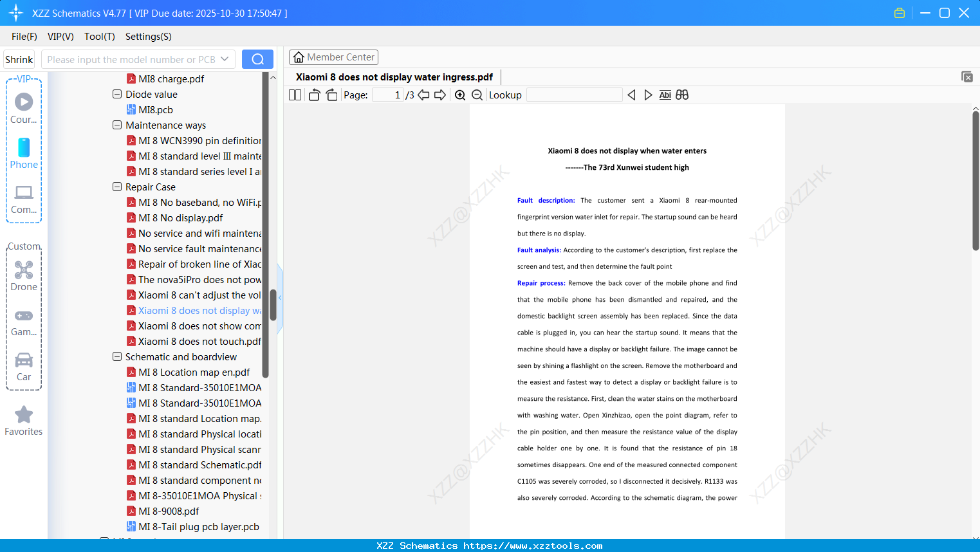Click the yellow VIP store icon in title bar

point(900,13)
